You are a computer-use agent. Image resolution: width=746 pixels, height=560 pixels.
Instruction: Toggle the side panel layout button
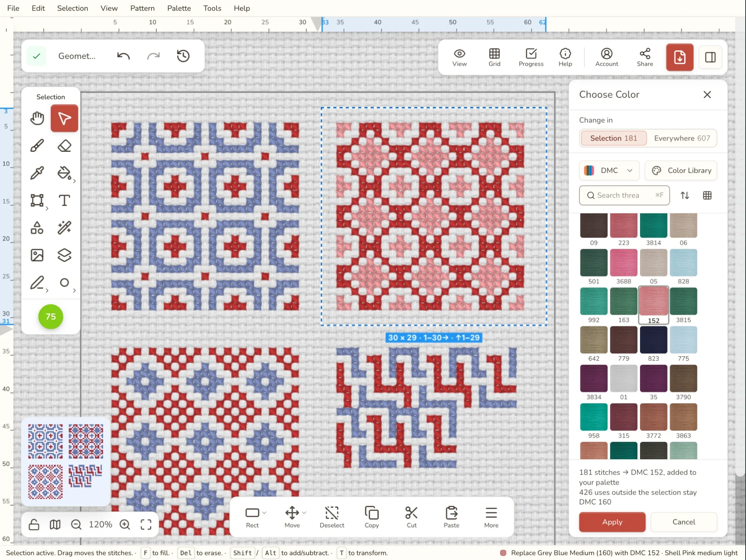coord(710,57)
